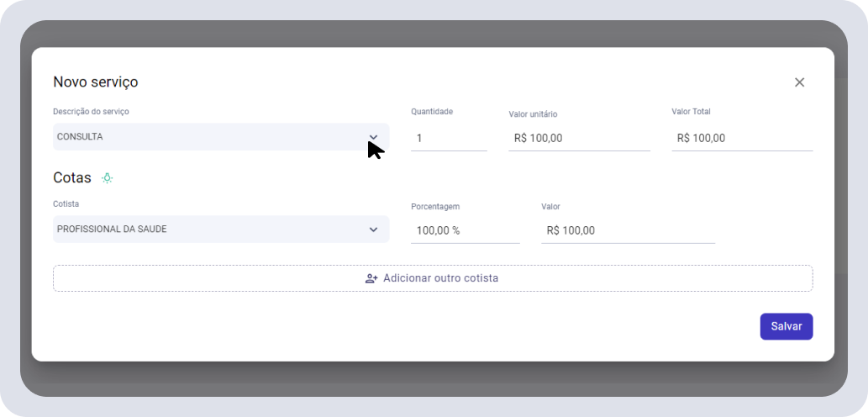Click the Porcentagem label

coord(435,207)
